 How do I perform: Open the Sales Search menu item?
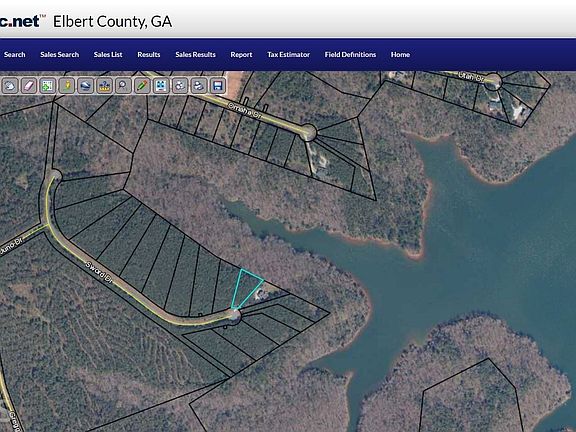(x=60, y=54)
